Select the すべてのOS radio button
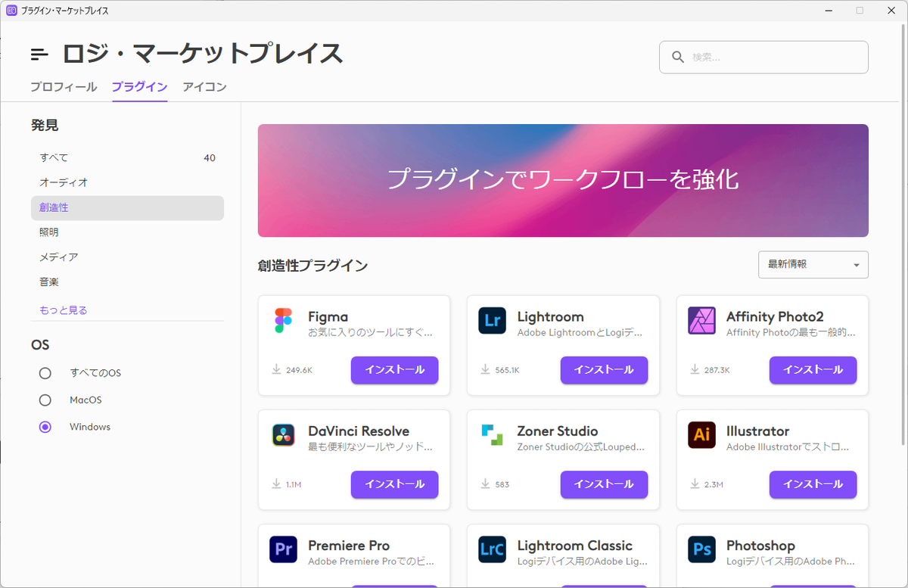The height and width of the screenshot is (588, 908). click(x=45, y=373)
